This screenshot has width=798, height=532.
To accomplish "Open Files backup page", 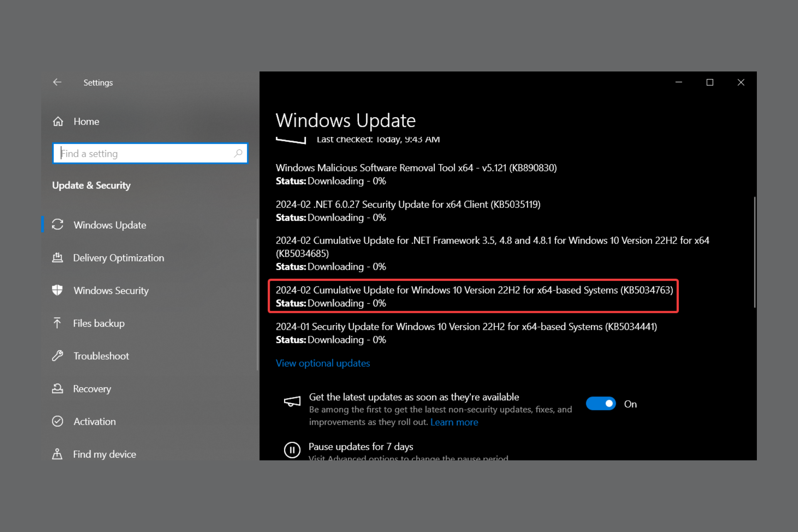I will pyautogui.click(x=99, y=323).
